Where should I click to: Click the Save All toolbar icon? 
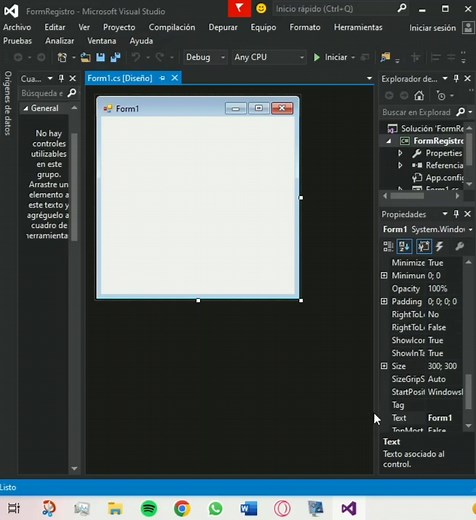(115, 57)
